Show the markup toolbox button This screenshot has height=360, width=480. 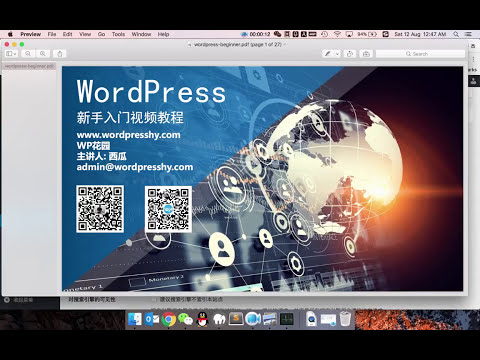click(x=366, y=54)
